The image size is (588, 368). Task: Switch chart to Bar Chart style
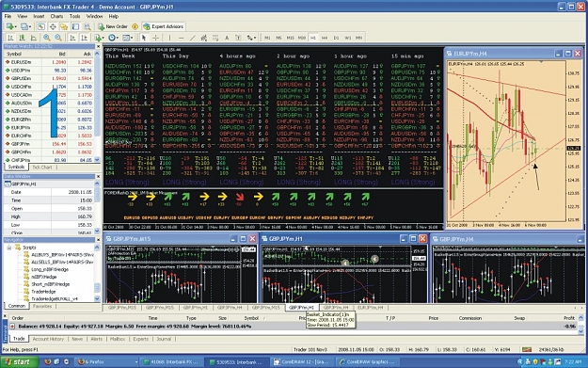tap(10, 38)
